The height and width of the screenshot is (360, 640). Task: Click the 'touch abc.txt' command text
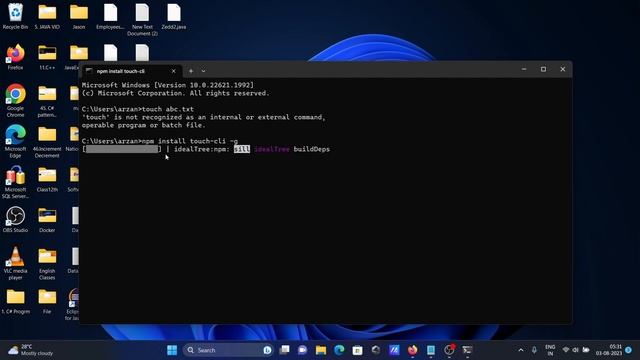tap(168, 109)
